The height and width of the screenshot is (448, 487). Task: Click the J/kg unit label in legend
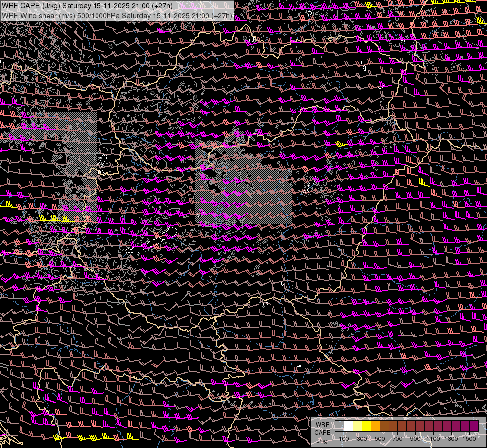322,440
